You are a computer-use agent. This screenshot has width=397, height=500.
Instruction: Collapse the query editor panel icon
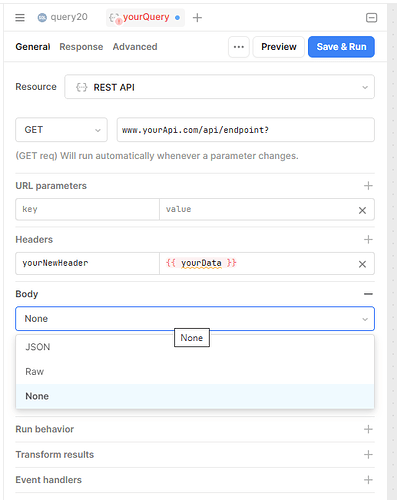[x=371, y=18]
